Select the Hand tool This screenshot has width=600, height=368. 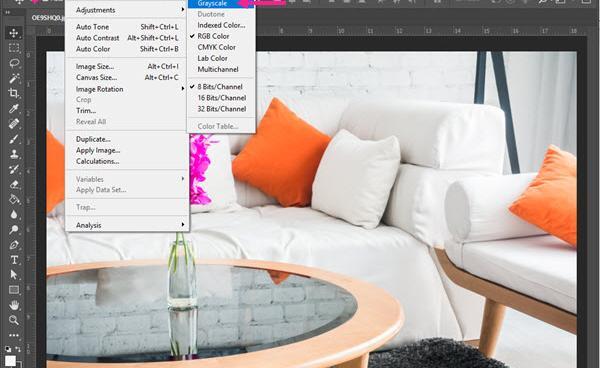click(14, 305)
